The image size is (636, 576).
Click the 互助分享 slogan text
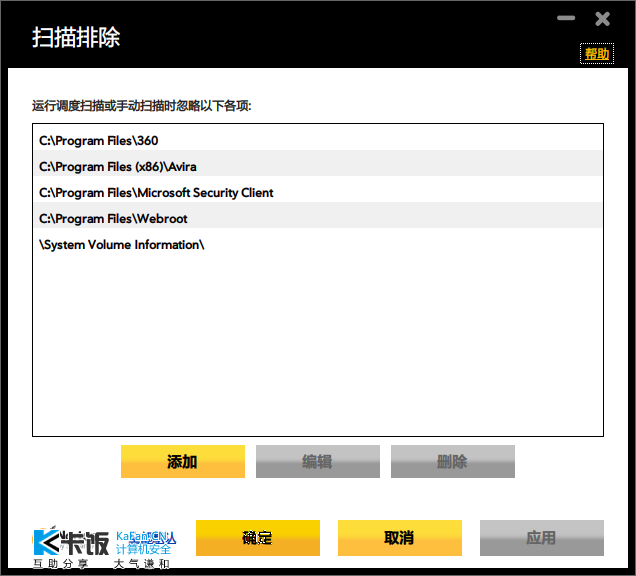pos(60,563)
